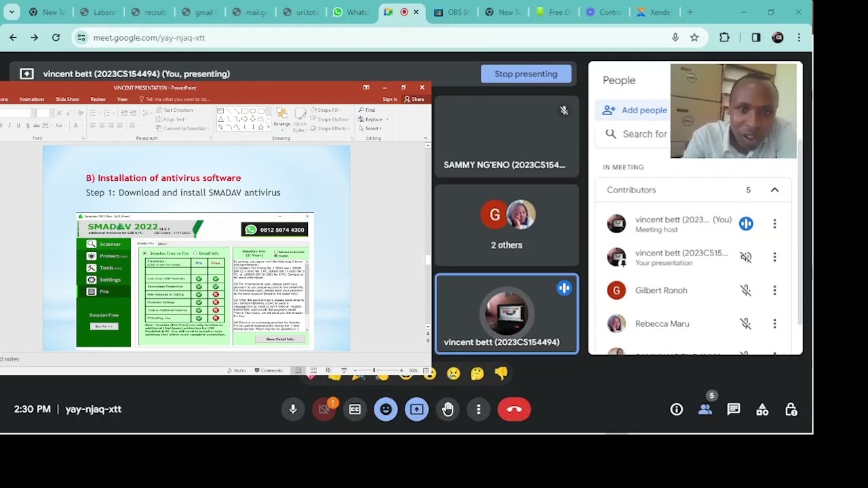Image resolution: width=868 pixels, height=488 pixels.
Task: Turn on the camera in Meet
Action: [x=324, y=409]
